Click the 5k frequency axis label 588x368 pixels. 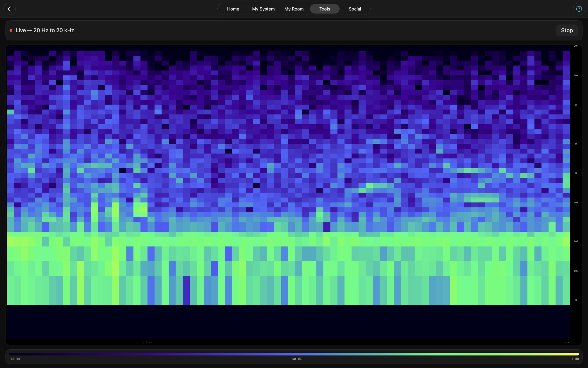tap(576, 105)
